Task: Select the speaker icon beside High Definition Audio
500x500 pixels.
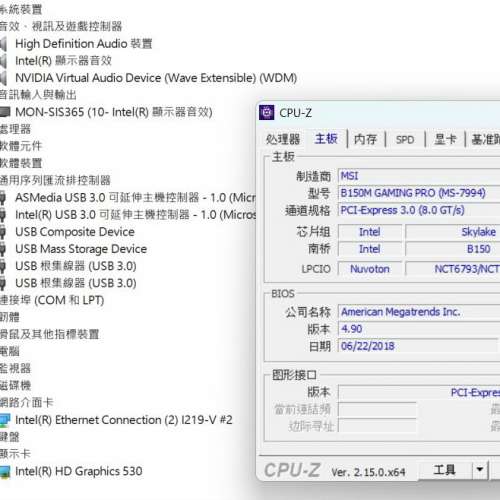Action: coord(3,44)
